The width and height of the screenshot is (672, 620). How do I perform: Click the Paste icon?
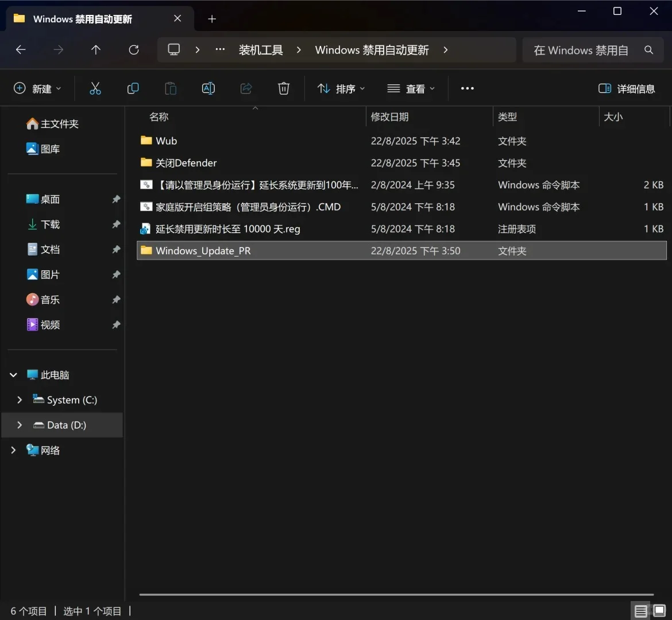coord(170,88)
